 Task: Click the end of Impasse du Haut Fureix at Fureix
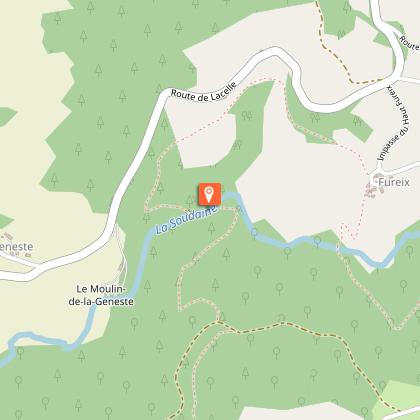[372, 177]
